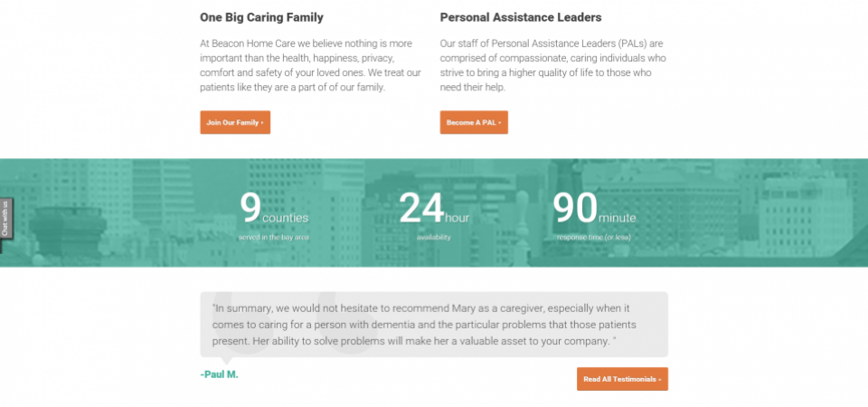Select the 24 hour availability figure
This screenshot has width=868, height=407.
(421, 208)
